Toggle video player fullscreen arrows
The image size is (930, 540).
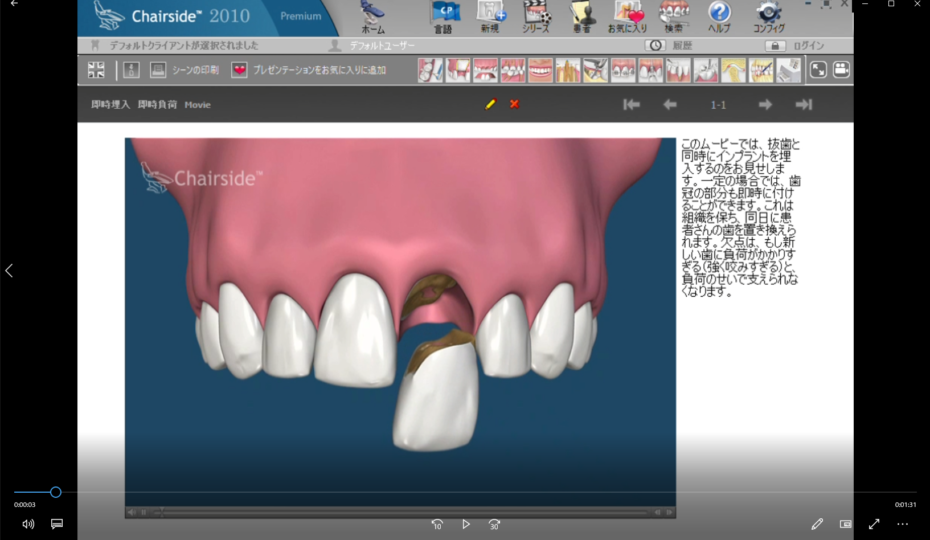click(874, 524)
